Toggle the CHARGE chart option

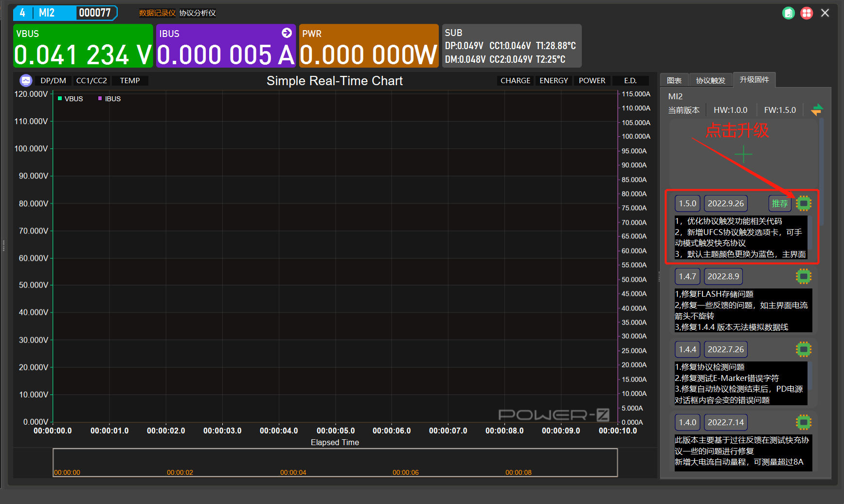click(x=515, y=81)
